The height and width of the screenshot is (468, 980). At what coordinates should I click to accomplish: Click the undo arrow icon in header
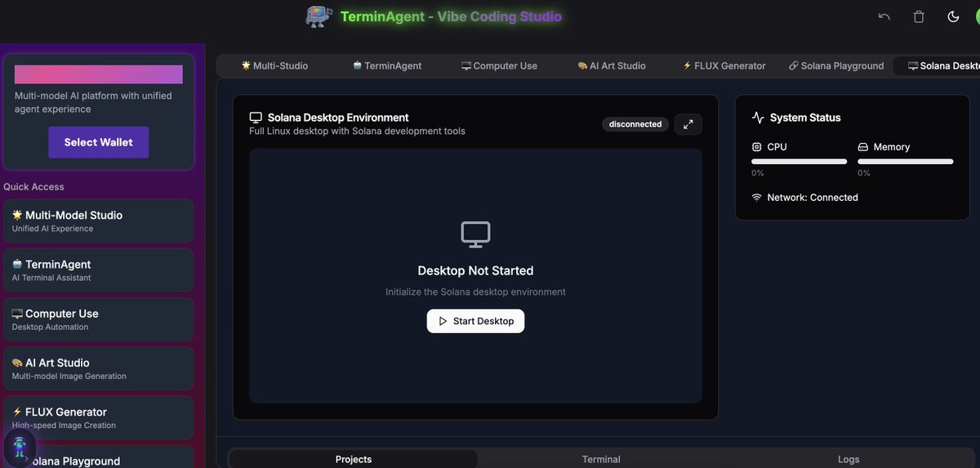pos(884,16)
